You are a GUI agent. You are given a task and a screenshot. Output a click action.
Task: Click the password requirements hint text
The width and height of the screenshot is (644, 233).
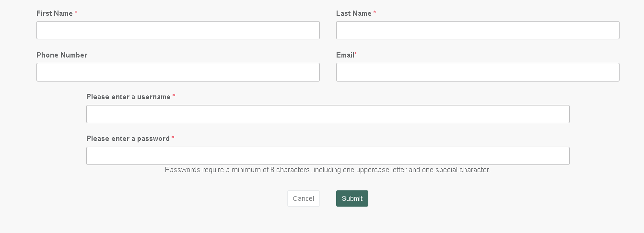328,170
